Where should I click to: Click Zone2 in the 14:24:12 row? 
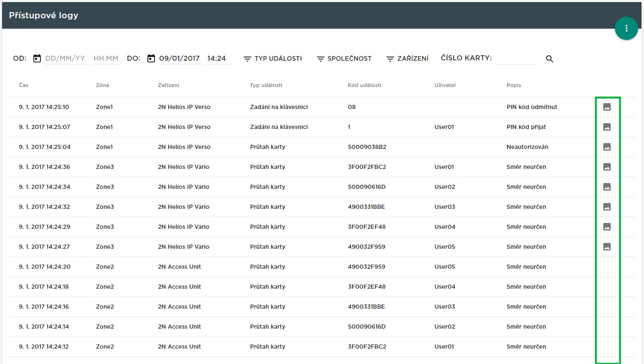(105, 347)
